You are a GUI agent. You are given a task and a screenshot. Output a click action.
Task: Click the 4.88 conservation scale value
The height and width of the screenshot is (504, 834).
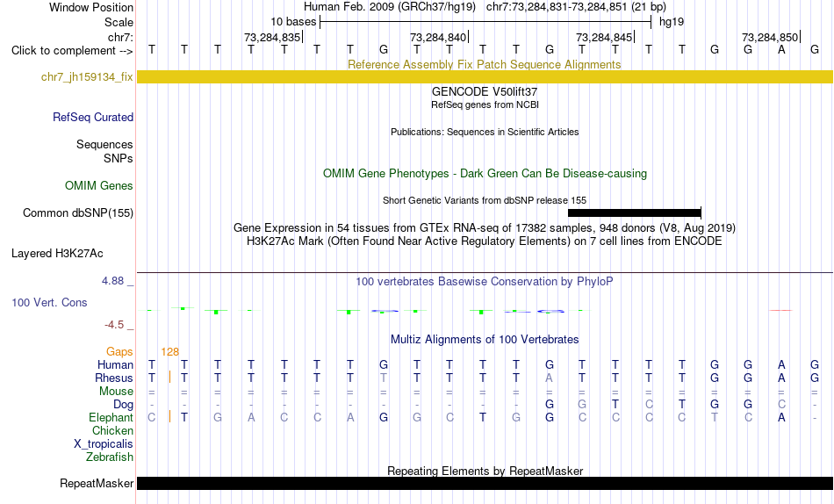point(112,281)
